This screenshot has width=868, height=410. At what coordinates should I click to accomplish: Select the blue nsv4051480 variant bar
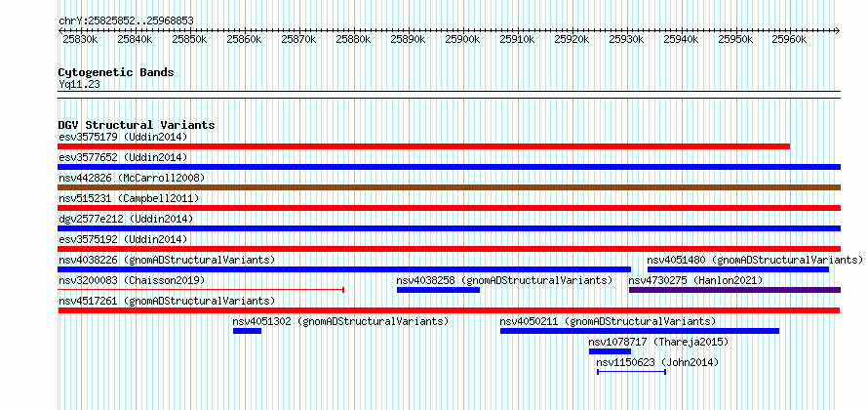point(738,269)
